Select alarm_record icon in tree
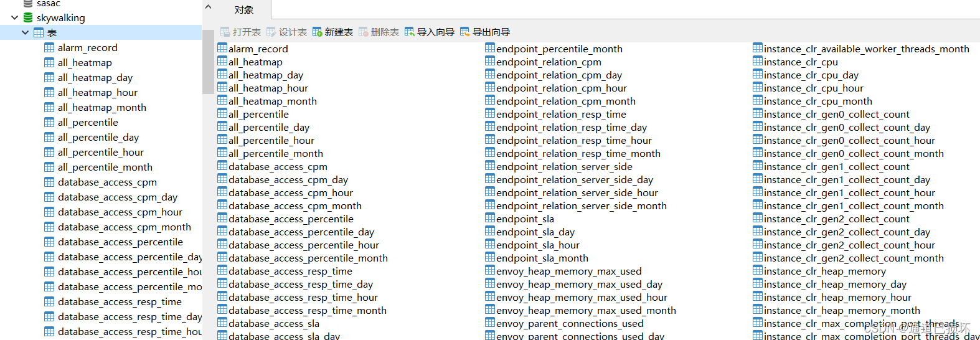 (49, 47)
